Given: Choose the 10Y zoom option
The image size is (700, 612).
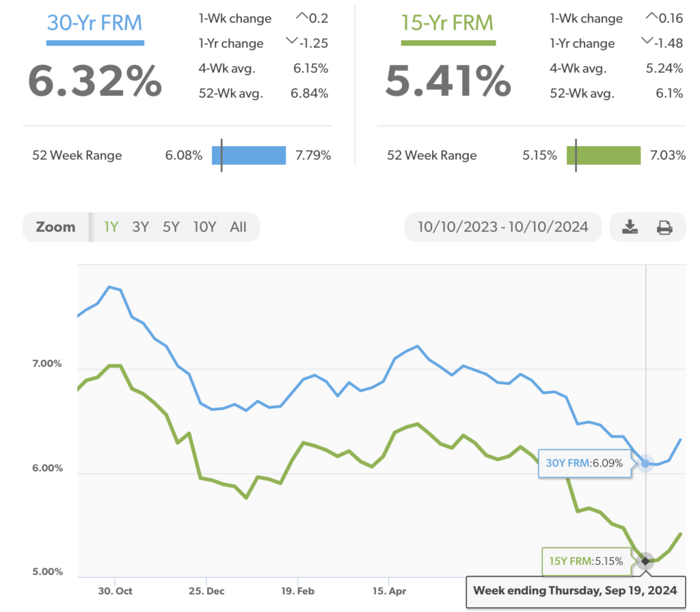Looking at the screenshot, I should pos(204,227).
